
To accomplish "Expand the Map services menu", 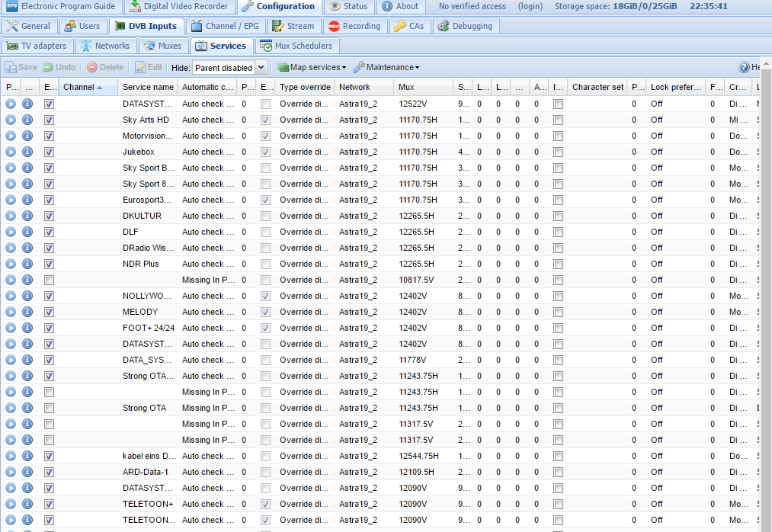I will pyautogui.click(x=311, y=67).
